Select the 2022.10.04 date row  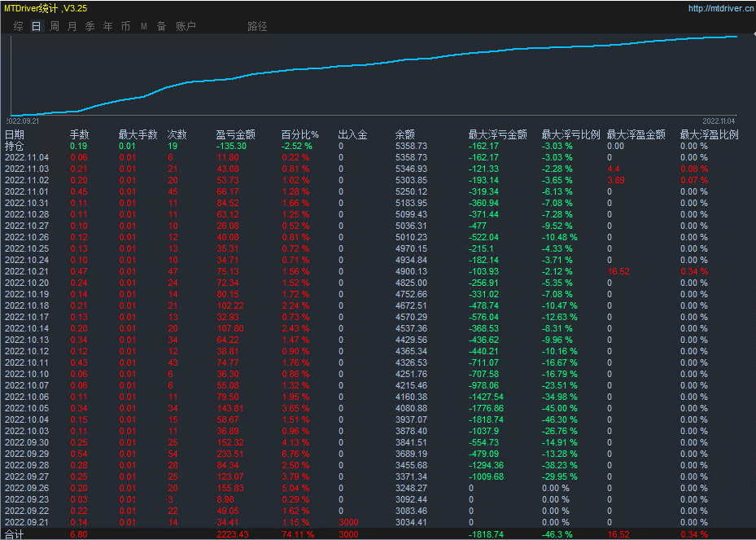[27, 419]
